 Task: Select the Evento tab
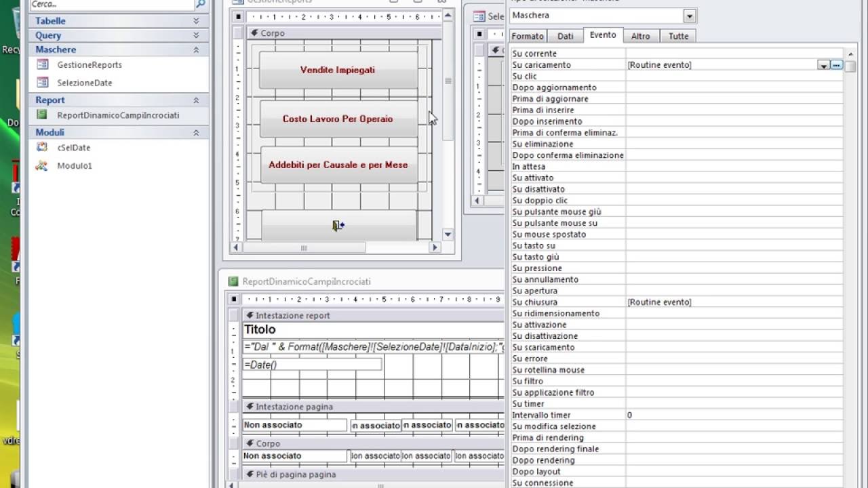[603, 35]
